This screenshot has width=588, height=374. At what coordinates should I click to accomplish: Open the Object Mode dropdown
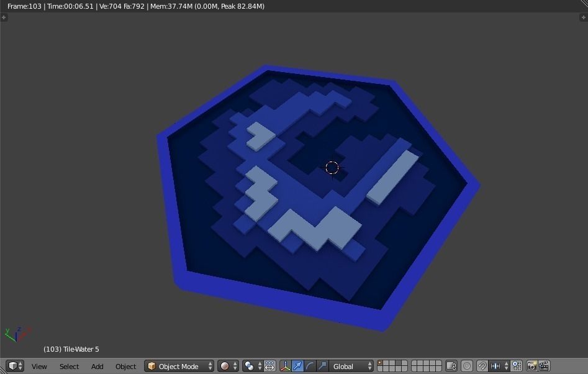point(179,366)
